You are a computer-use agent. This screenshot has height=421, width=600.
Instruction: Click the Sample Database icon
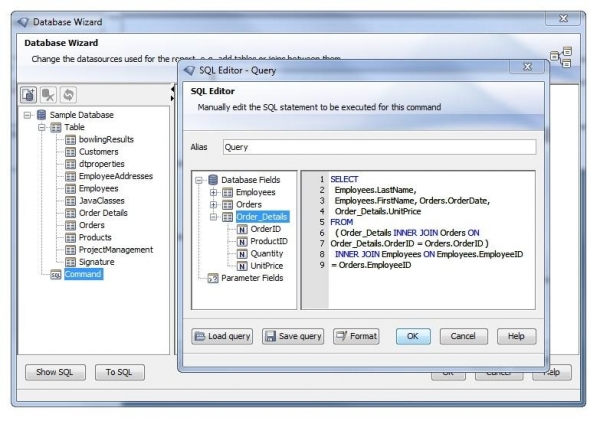(x=41, y=115)
